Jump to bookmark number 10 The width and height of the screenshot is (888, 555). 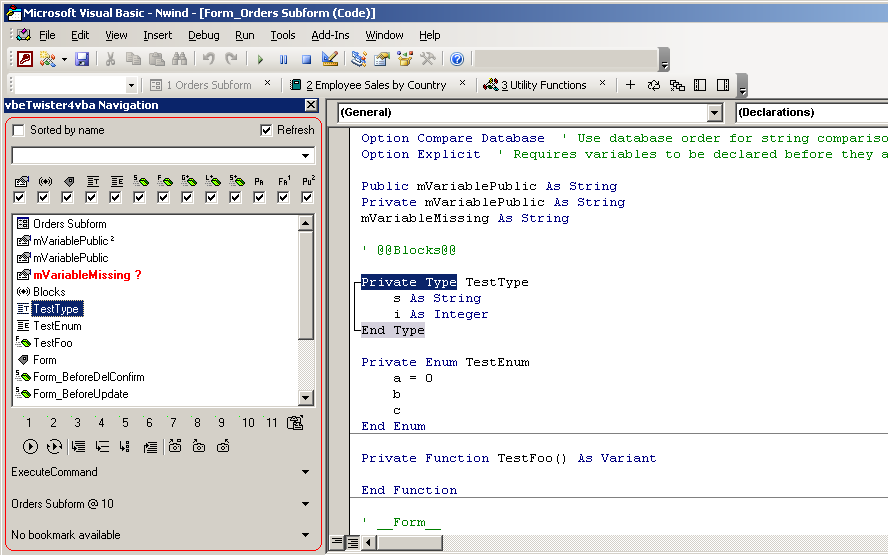pyautogui.click(x=247, y=422)
